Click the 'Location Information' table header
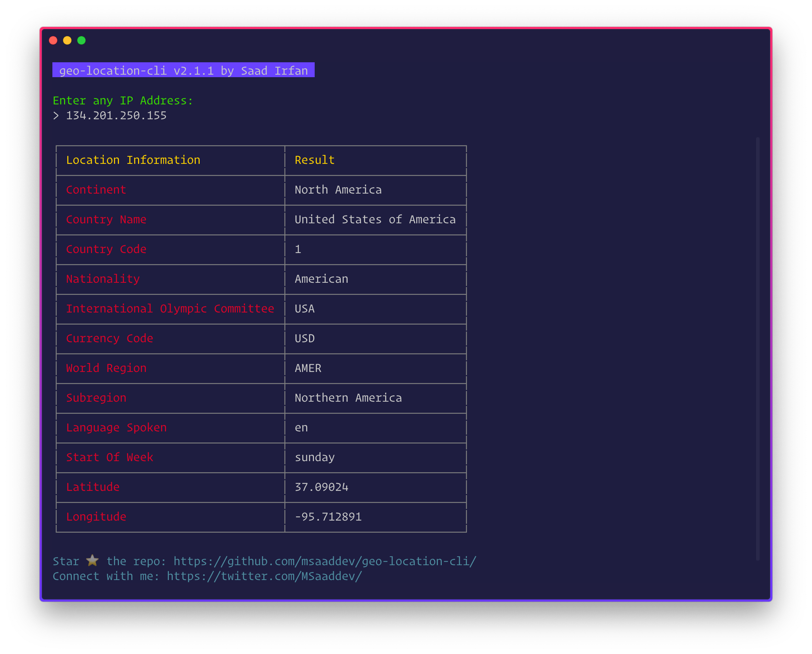 pos(133,160)
